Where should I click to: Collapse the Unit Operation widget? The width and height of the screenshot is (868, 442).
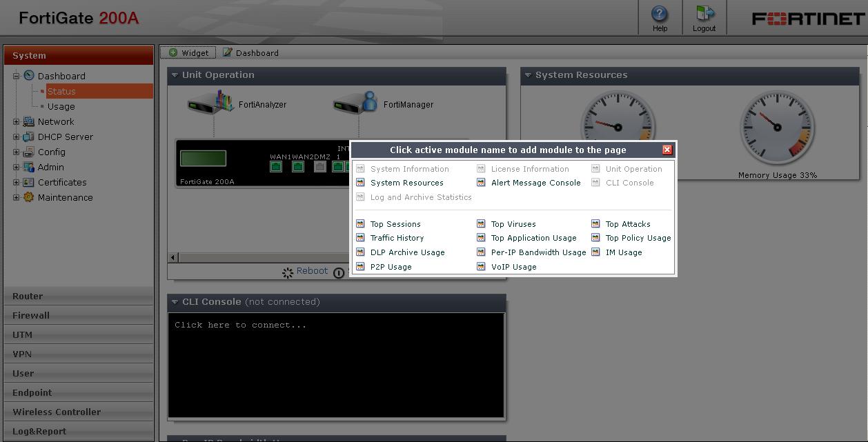click(x=175, y=75)
